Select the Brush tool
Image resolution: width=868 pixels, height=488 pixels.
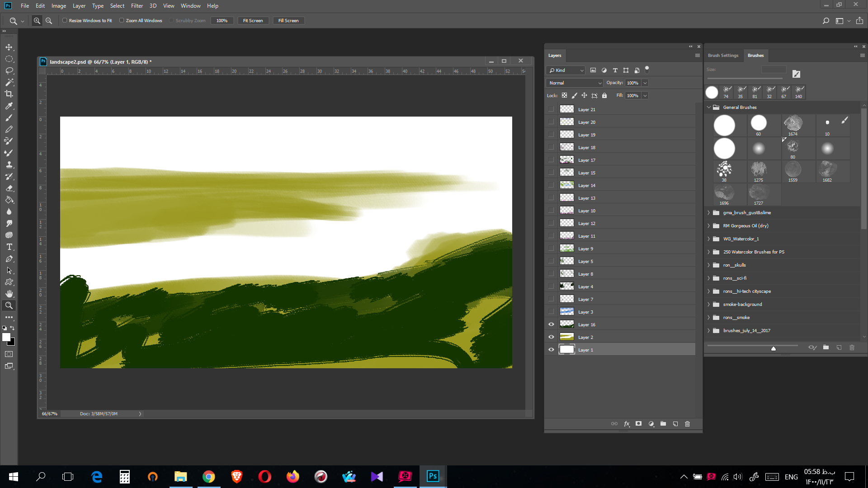click(9, 117)
